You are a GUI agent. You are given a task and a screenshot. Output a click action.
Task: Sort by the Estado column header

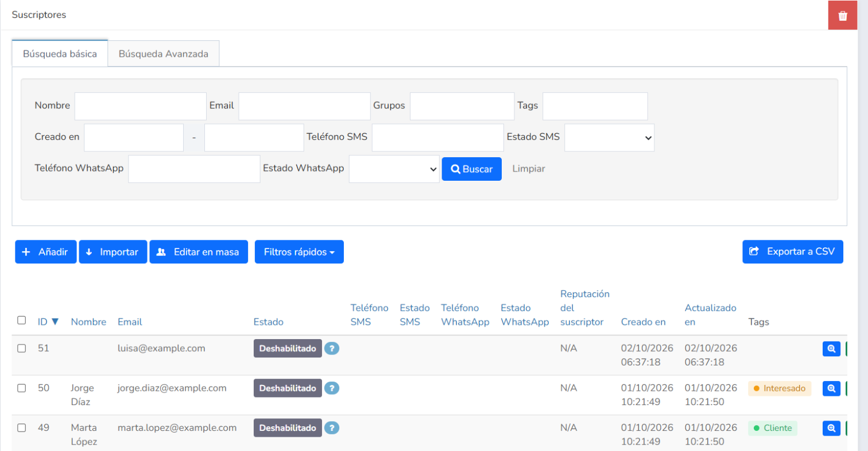(x=269, y=322)
